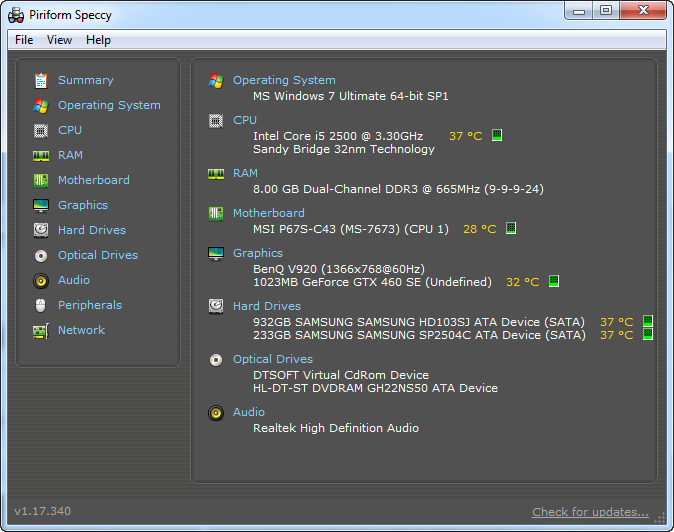
Task: Click the MSI P67S-C43 motherboard text
Action: [x=351, y=229]
